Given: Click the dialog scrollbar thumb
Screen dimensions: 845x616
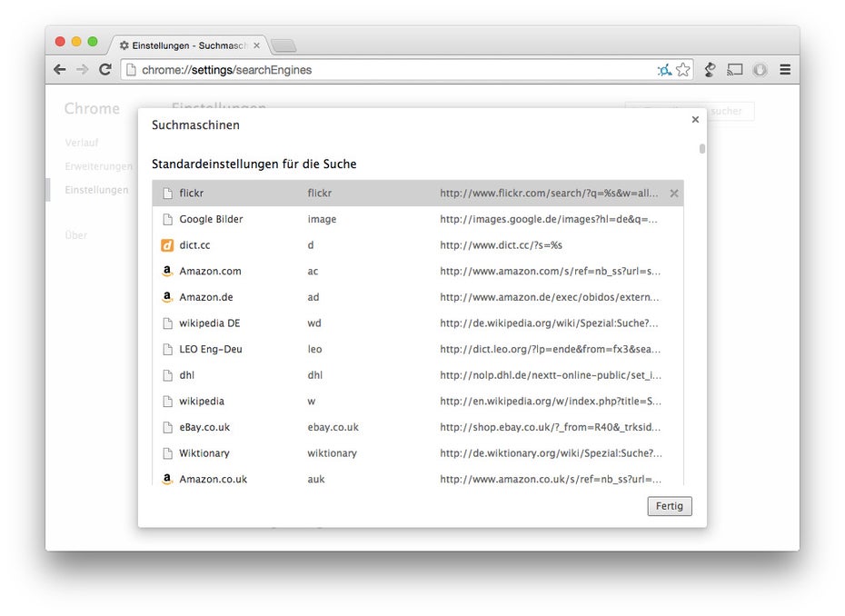Looking at the screenshot, I should [701, 148].
